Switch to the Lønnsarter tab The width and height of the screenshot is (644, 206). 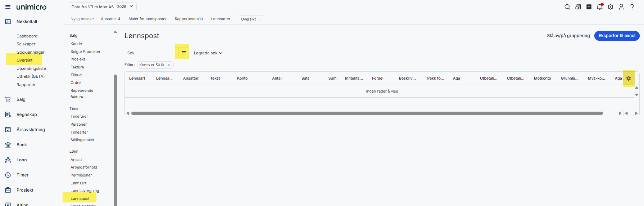[221, 19]
